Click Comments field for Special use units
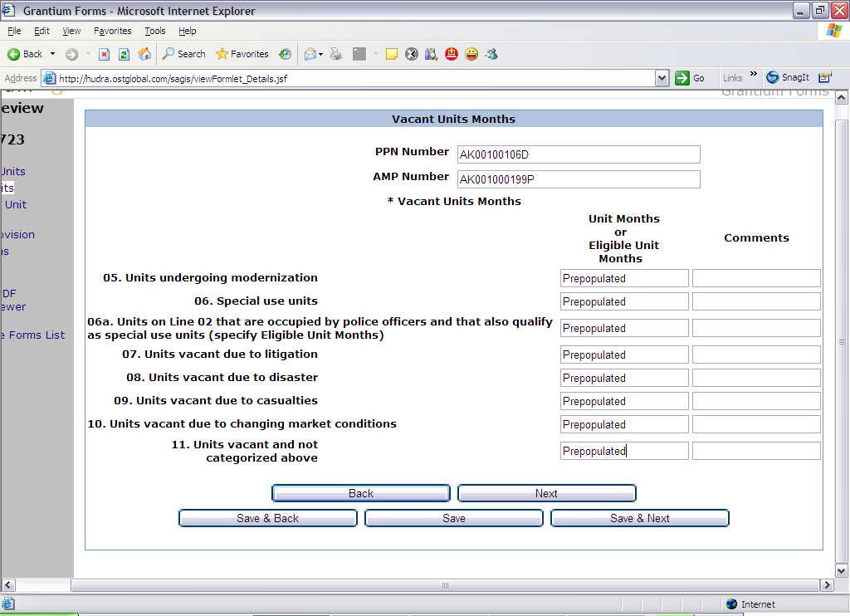 click(x=756, y=301)
